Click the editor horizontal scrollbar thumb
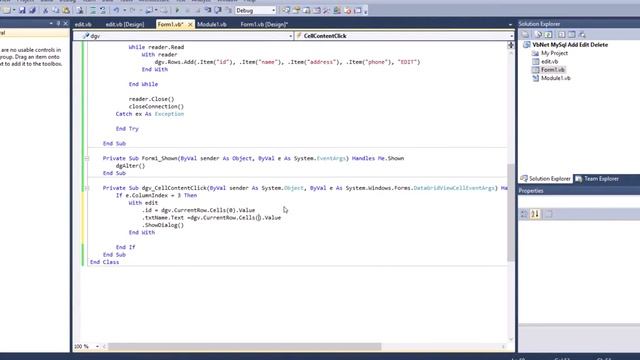The width and height of the screenshot is (640, 360). (244, 347)
